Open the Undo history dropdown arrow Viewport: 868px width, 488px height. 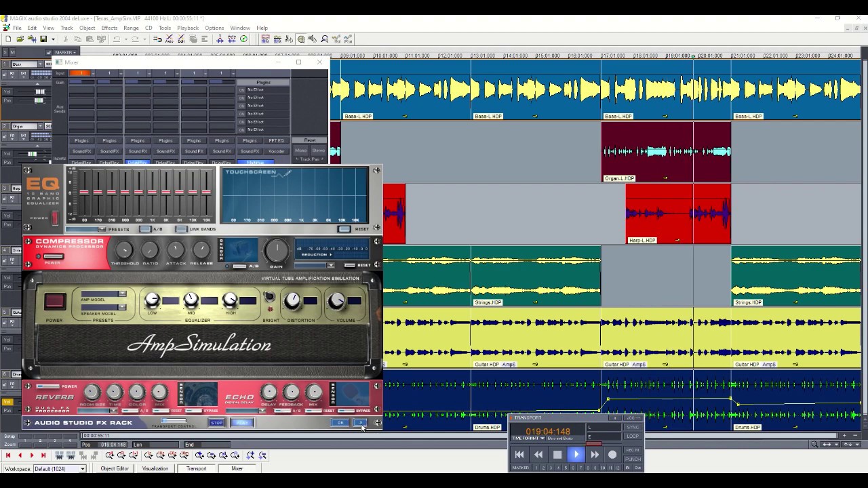point(126,39)
